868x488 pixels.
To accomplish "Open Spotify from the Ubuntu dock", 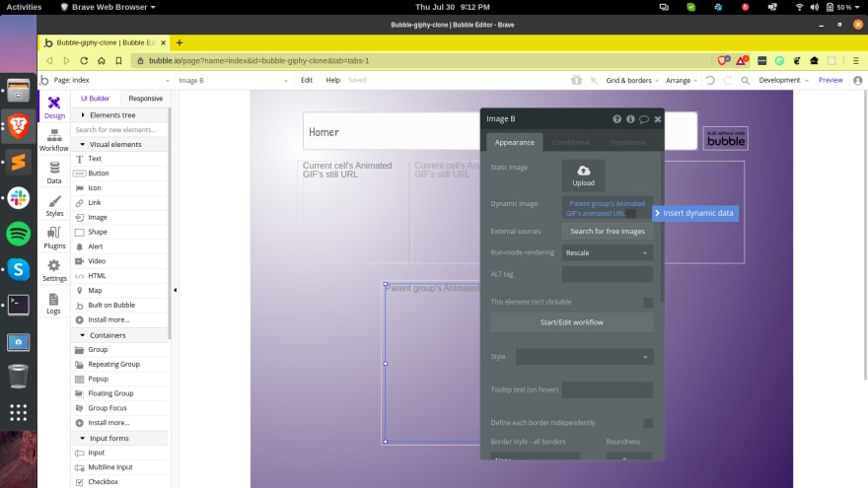I will (x=19, y=234).
